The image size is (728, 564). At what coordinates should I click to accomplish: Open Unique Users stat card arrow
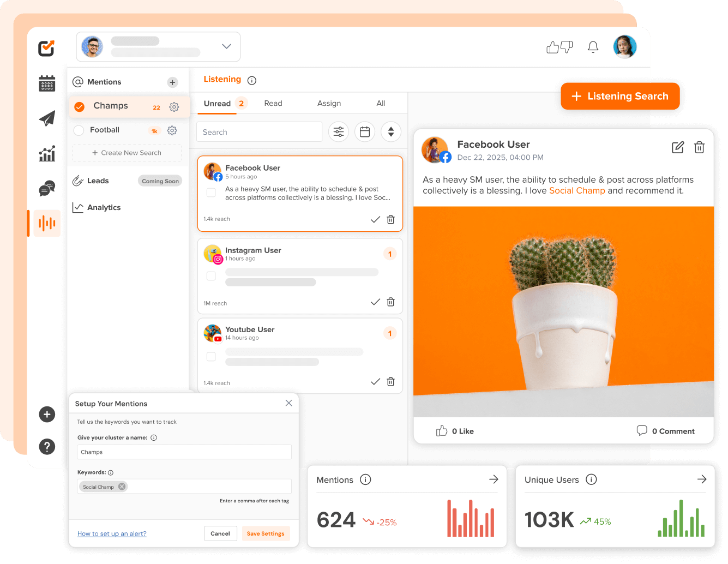tap(702, 479)
